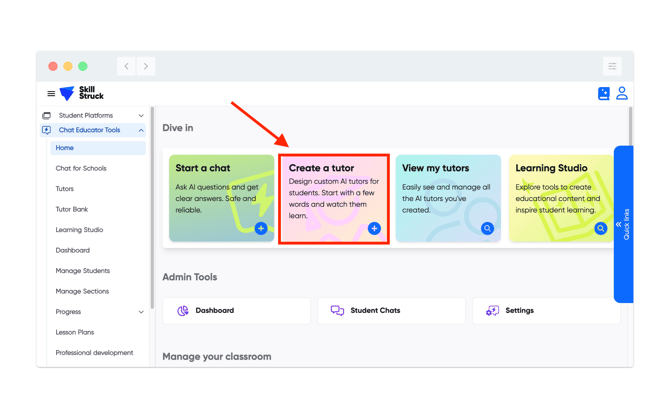Click the browser back arrow
Viewport: 670px width, 418px height.
point(127,66)
